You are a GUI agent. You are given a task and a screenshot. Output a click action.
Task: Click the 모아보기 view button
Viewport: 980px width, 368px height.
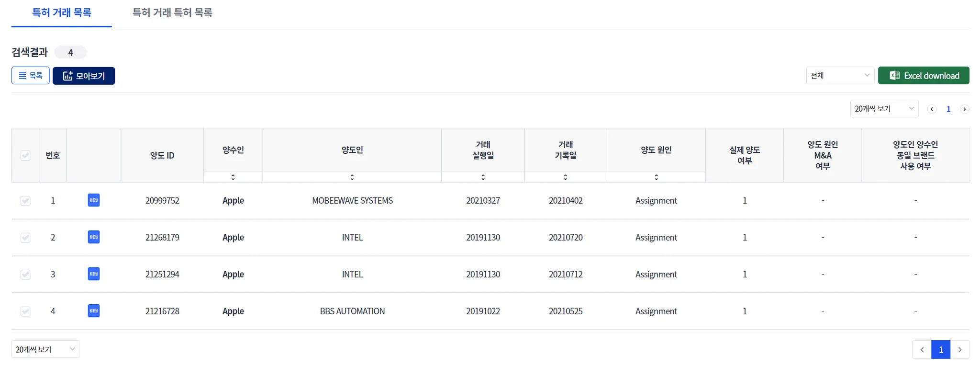[84, 76]
